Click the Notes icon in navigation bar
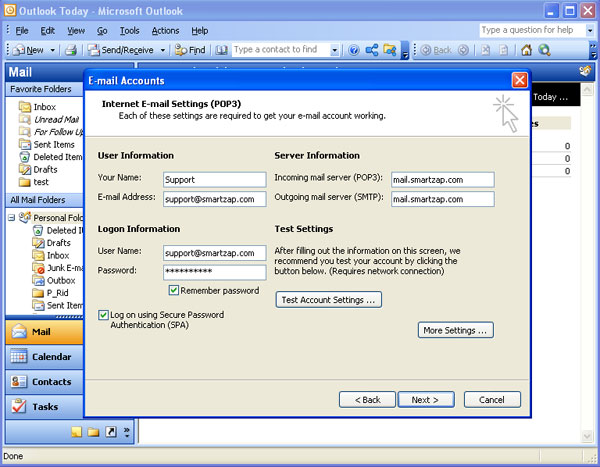 tap(77, 432)
